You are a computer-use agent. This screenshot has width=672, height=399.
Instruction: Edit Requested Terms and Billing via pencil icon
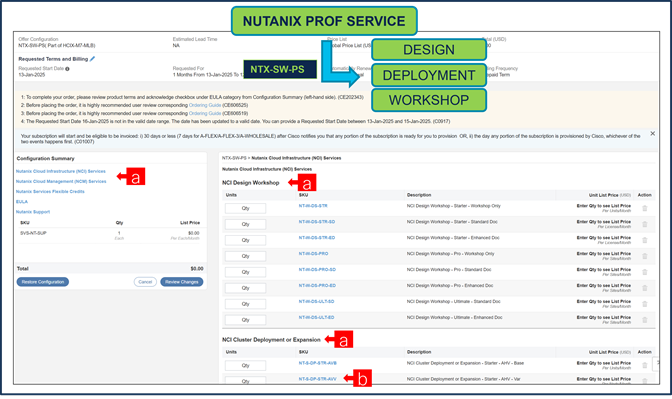pos(93,59)
